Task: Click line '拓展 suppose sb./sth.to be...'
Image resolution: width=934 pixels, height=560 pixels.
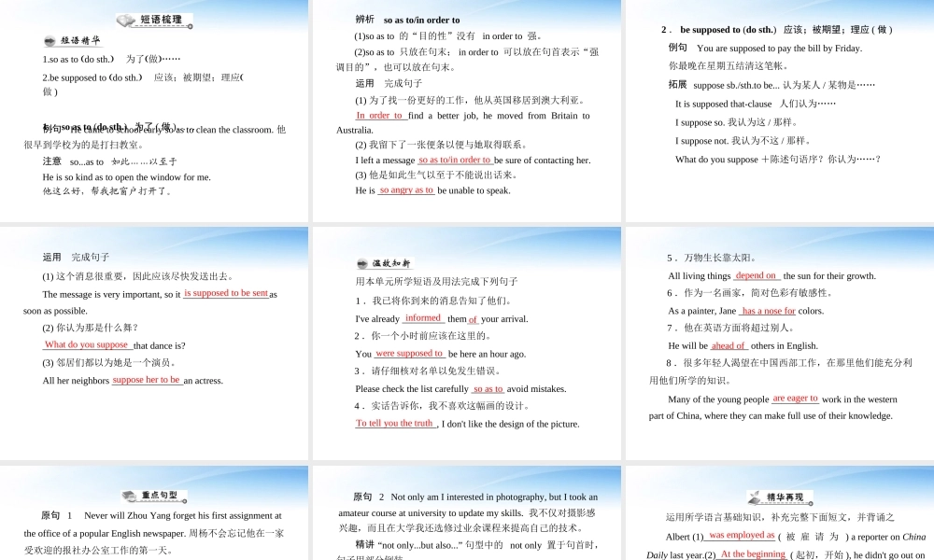Action: (771, 85)
